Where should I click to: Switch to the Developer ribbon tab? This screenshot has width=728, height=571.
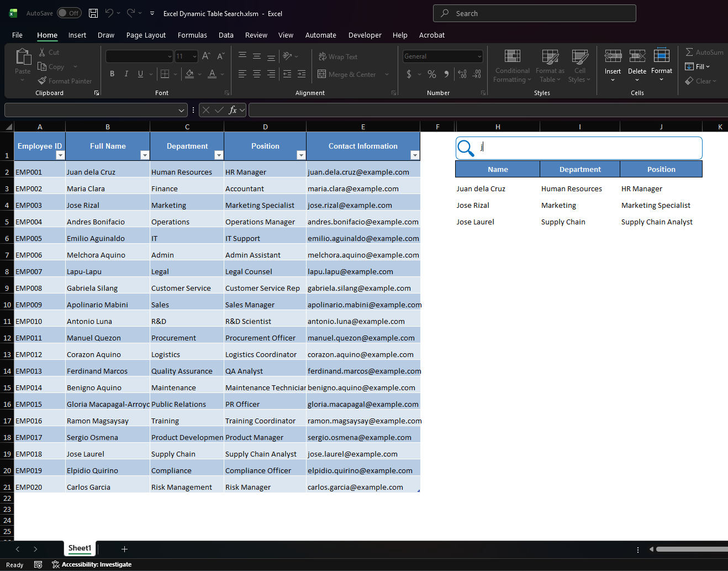tap(365, 35)
